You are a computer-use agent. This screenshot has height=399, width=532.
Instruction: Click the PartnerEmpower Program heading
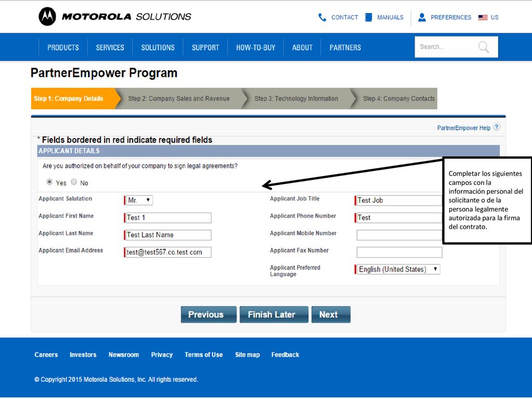tap(104, 73)
